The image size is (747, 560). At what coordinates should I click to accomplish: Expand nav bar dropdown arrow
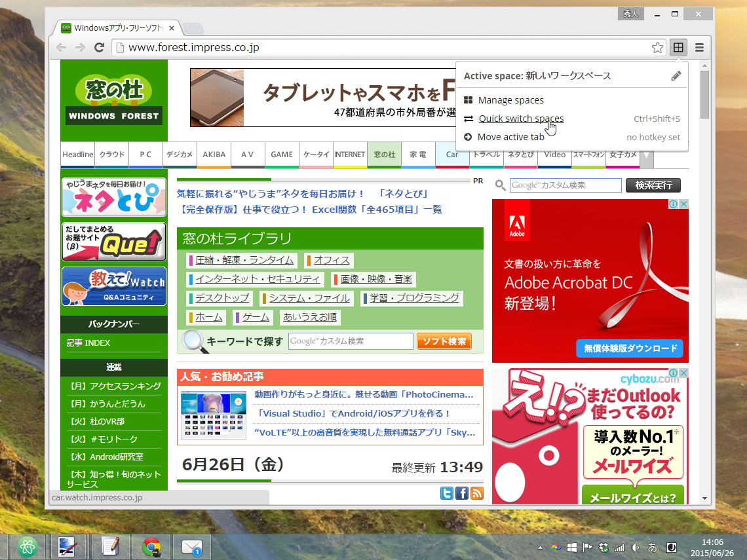647,156
